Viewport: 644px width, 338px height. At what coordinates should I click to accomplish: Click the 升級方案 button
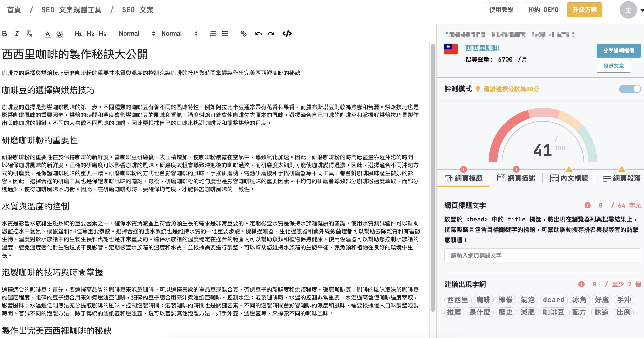click(x=584, y=10)
